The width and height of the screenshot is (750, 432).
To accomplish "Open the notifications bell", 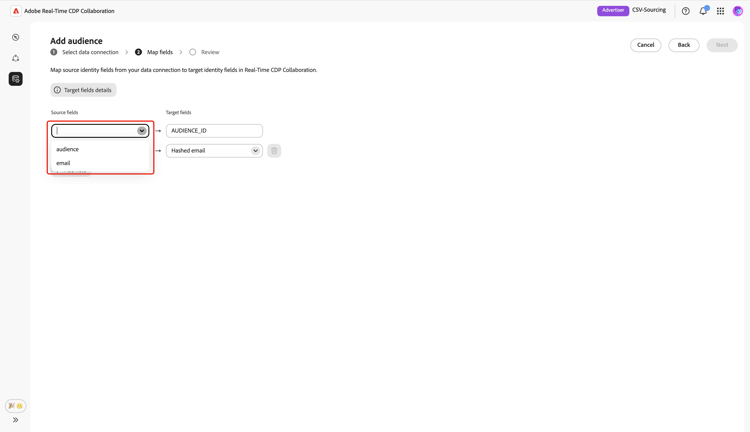I will pyautogui.click(x=703, y=11).
